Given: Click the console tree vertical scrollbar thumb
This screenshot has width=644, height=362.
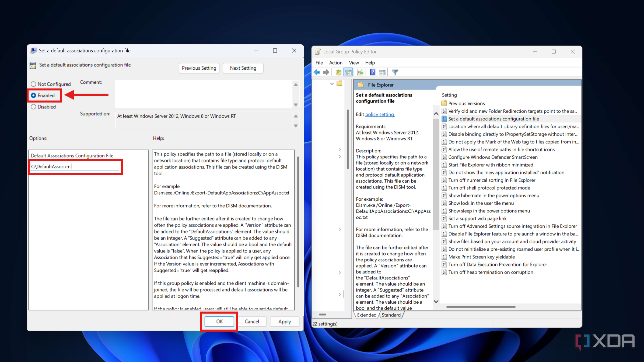Looking at the screenshot, I should 348,139.
